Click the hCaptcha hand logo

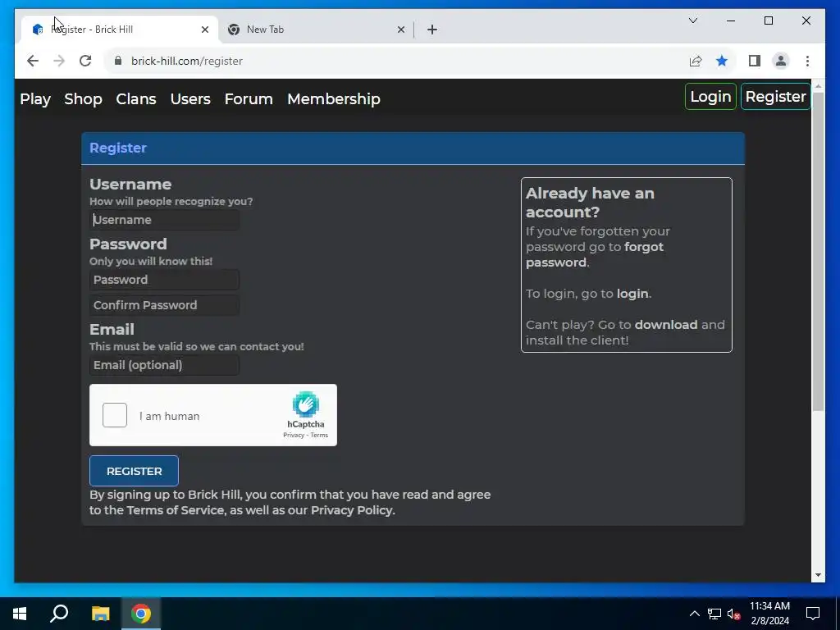pos(306,404)
